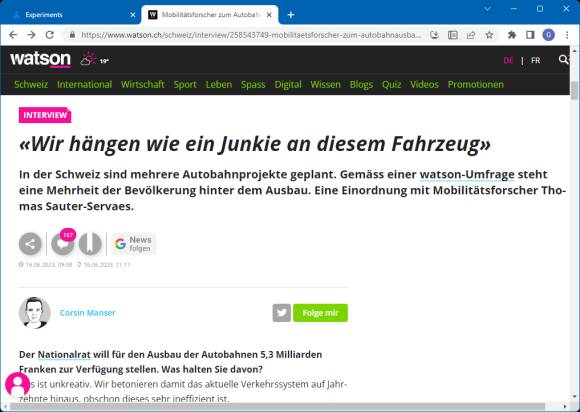Screen dimensions: 580x412
Task: Open the Videos section
Action: click(424, 84)
